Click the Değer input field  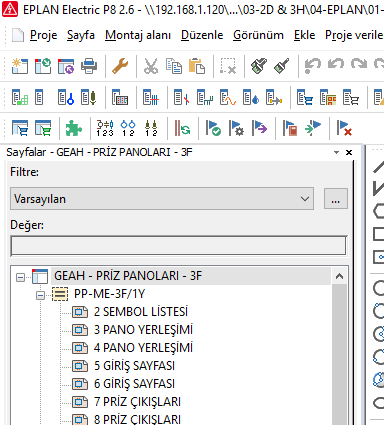click(178, 246)
